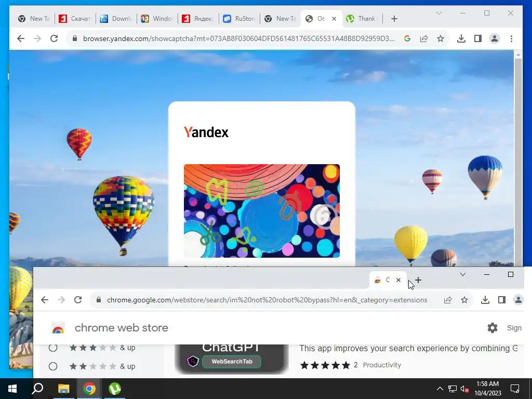This screenshot has height=399, width=532.
Task: Bookmark the Yandex captcha page
Action: click(441, 38)
